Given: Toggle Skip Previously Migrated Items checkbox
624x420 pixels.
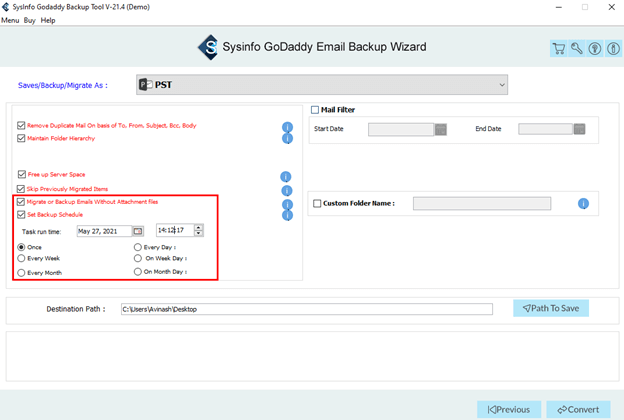Looking at the screenshot, I should (21, 189).
